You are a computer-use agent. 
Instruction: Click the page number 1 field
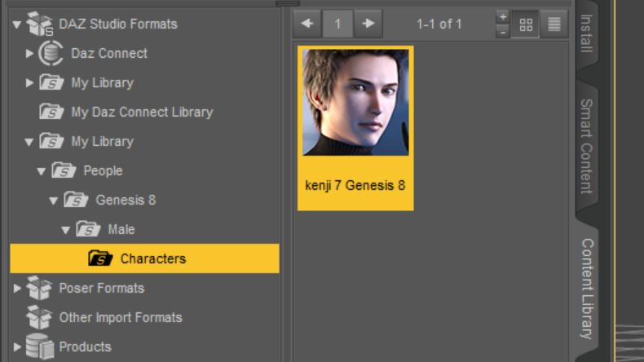click(x=337, y=24)
